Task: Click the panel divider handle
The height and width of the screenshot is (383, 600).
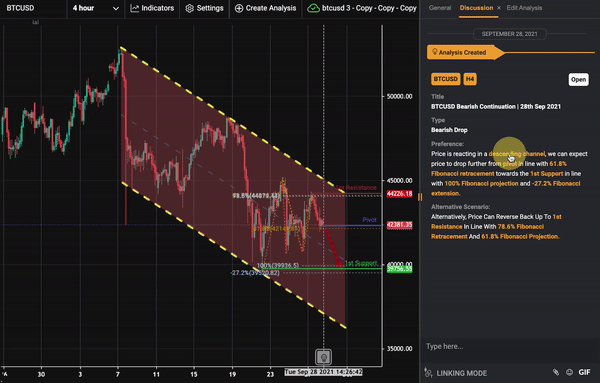Action: click(420, 197)
